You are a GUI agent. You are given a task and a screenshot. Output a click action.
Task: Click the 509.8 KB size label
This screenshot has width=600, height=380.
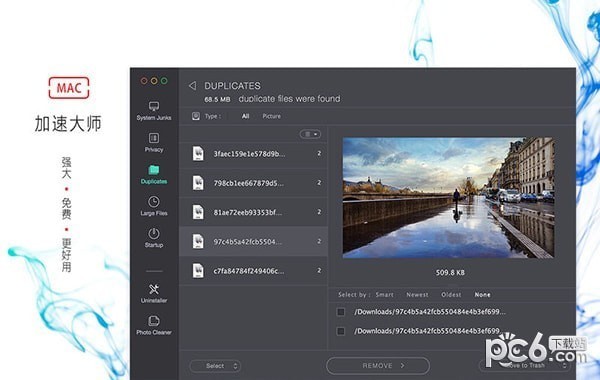coord(450,272)
